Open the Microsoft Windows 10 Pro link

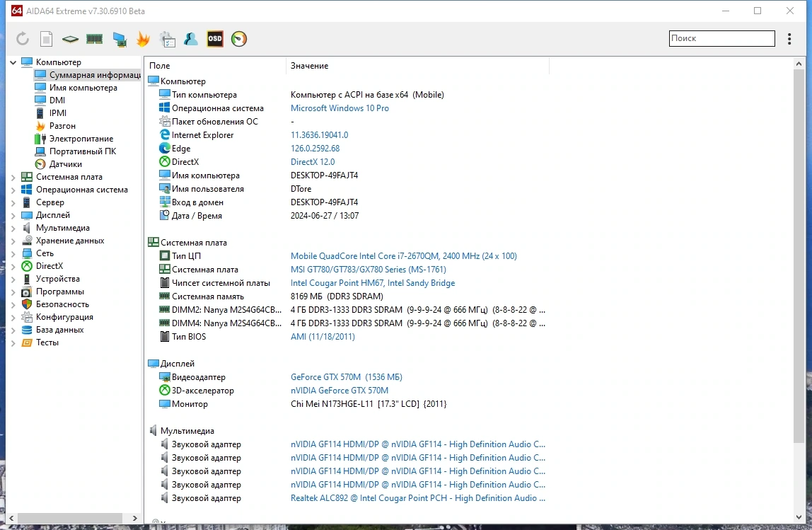tap(340, 108)
